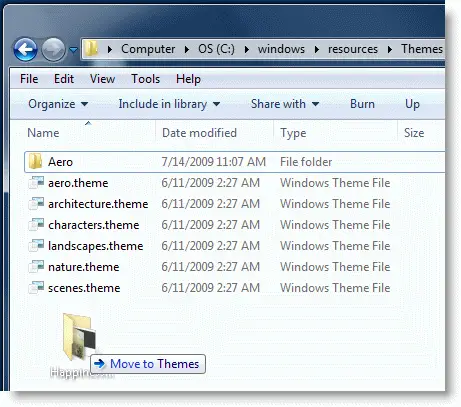Screen dimensions: 461x407
Task: Select Themes segment in address bar
Action: tap(422, 49)
